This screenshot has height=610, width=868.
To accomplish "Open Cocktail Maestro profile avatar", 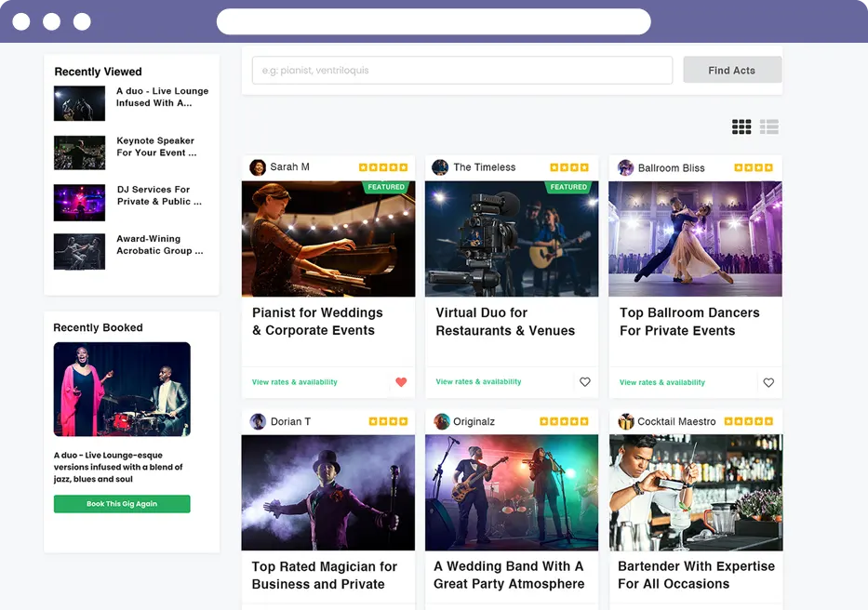I will [x=626, y=422].
